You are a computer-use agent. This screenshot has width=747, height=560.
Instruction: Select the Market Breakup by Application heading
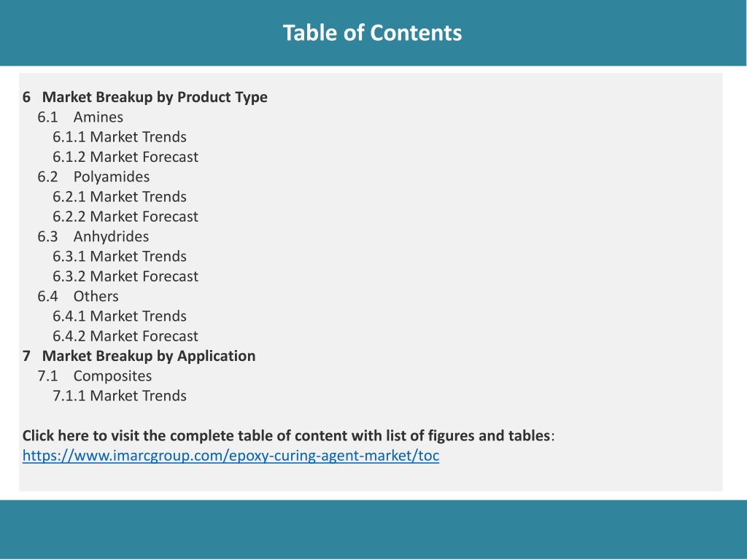[x=139, y=356]
